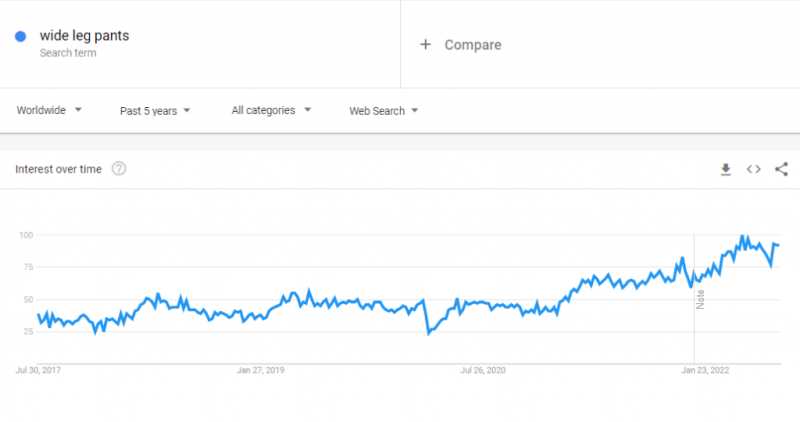Click the plus icon beside Compare
800x422 pixels.
(x=425, y=44)
